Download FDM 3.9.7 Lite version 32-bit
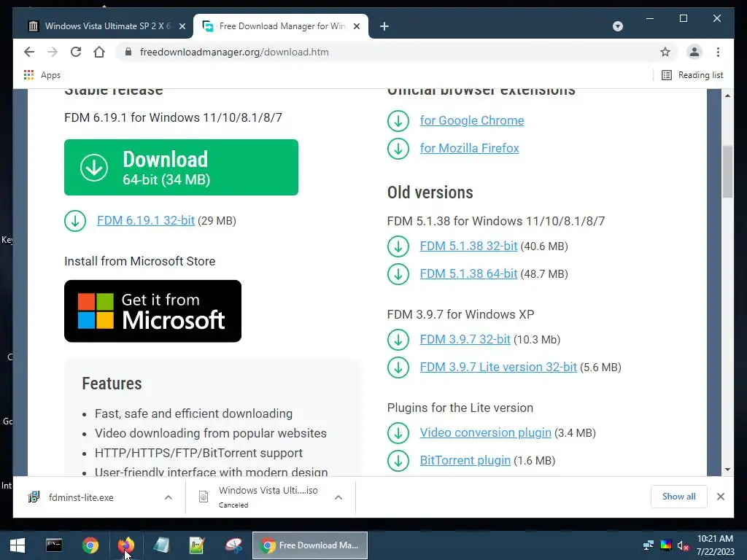The height and width of the screenshot is (560, 747). (498, 367)
